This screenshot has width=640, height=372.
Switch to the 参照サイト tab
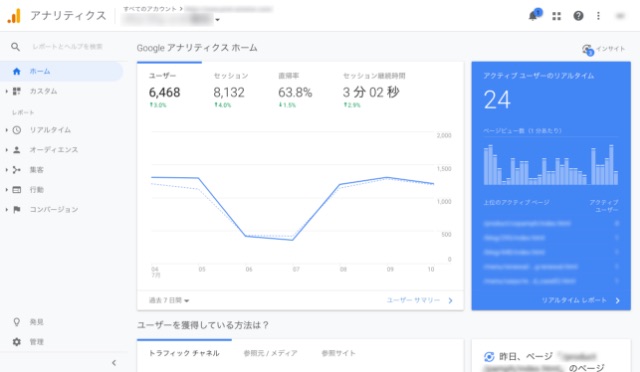click(338, 353)
